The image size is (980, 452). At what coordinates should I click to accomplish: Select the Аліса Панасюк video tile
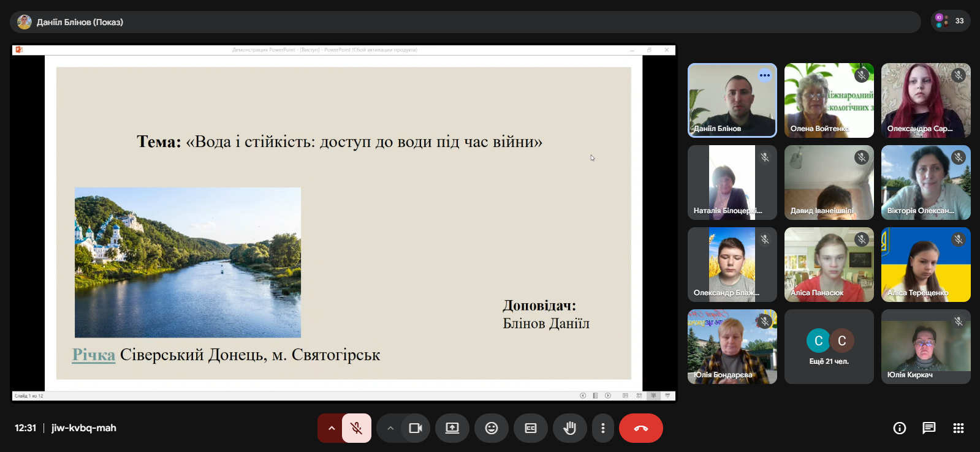(829, 265)
